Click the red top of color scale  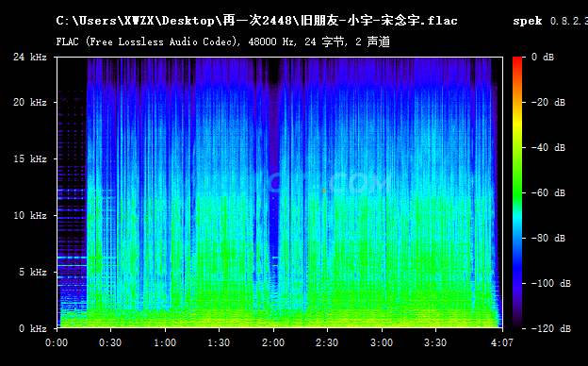click(x=517, y=60)
